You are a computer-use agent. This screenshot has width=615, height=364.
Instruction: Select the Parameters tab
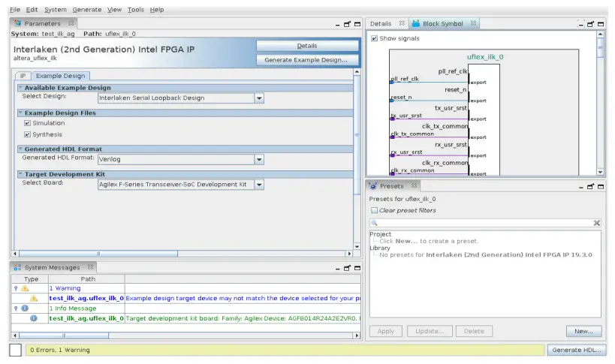click(42, 23)
